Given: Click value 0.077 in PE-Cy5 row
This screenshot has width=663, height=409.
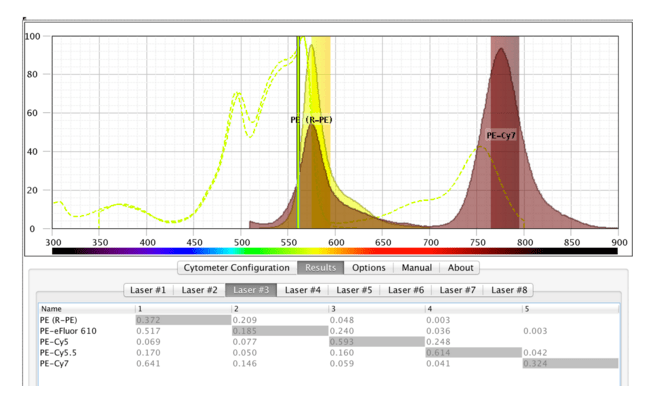Looking at the screenshot, I should [x=245, y=342].
